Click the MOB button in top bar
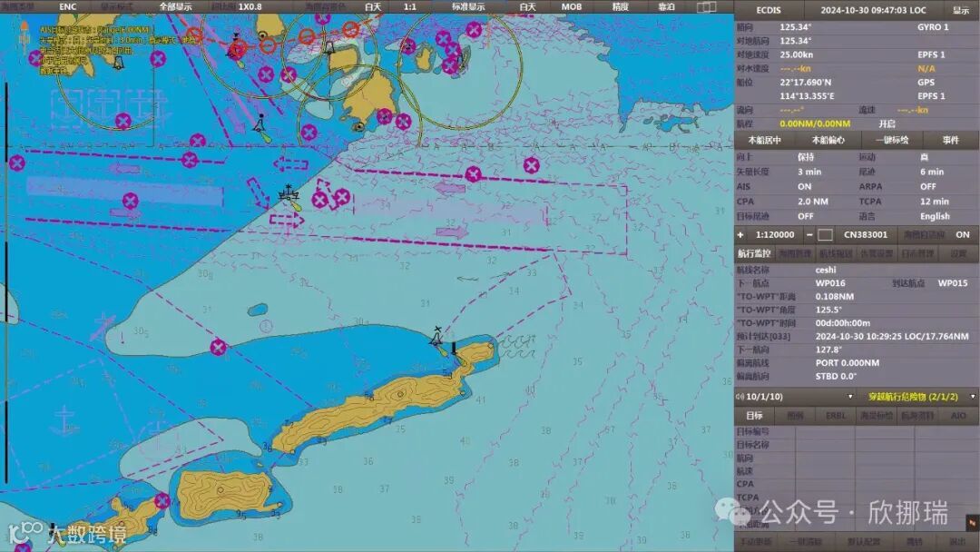Screen dimensions: 980x552 coord(572,7)
